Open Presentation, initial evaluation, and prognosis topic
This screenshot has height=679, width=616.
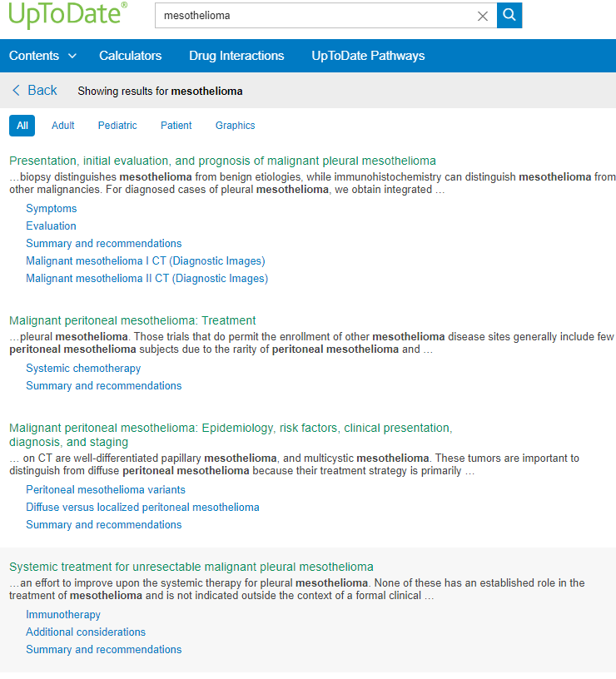point(222,161)
